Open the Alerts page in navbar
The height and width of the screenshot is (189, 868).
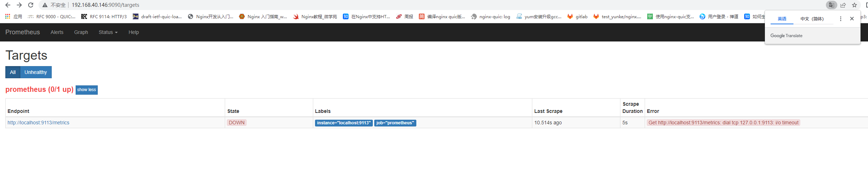(57, 32)
